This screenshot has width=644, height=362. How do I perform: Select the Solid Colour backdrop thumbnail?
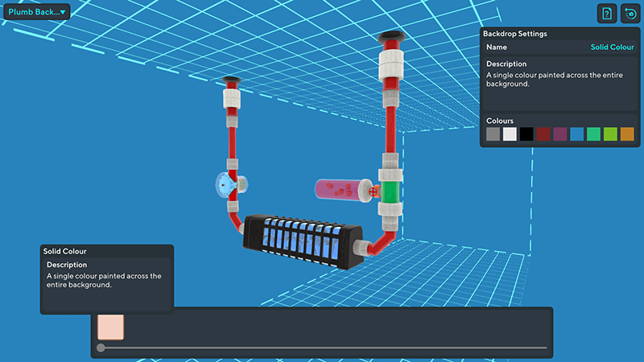pos(111,327)
